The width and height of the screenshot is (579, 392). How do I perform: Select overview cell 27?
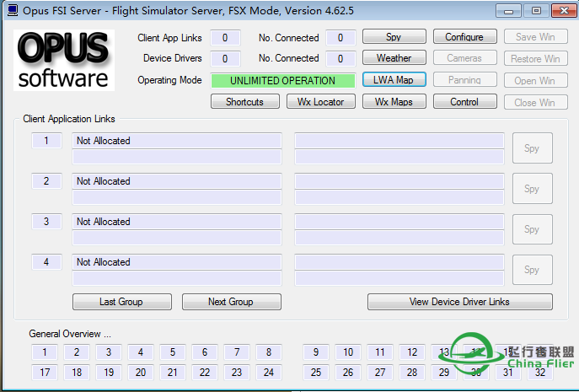tap(380, 373)
